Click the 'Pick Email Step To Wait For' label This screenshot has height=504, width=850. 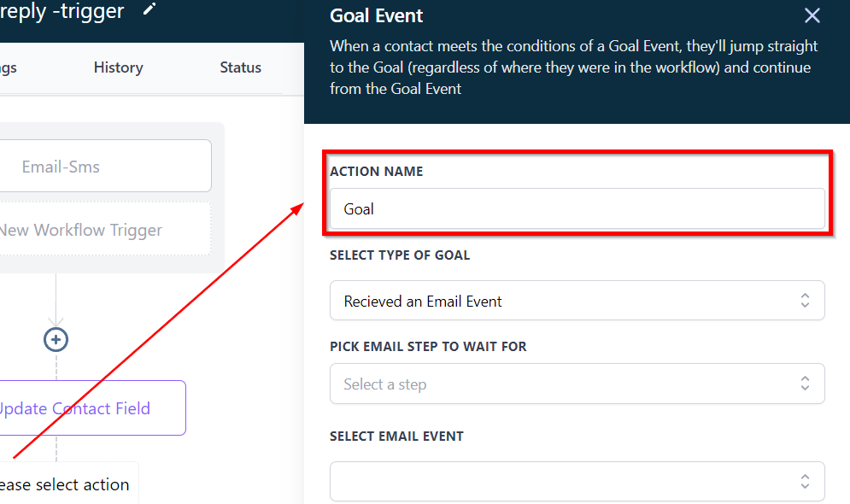pos(428,347)
